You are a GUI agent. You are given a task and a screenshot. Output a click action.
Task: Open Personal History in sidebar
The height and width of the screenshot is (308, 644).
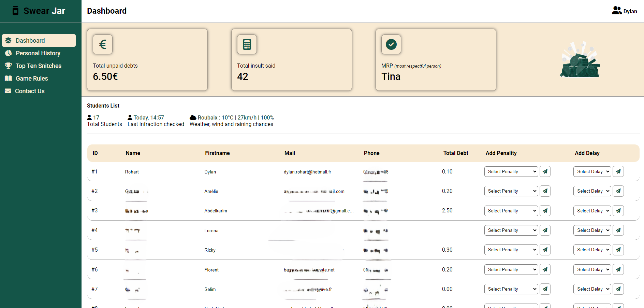point(38,53)
